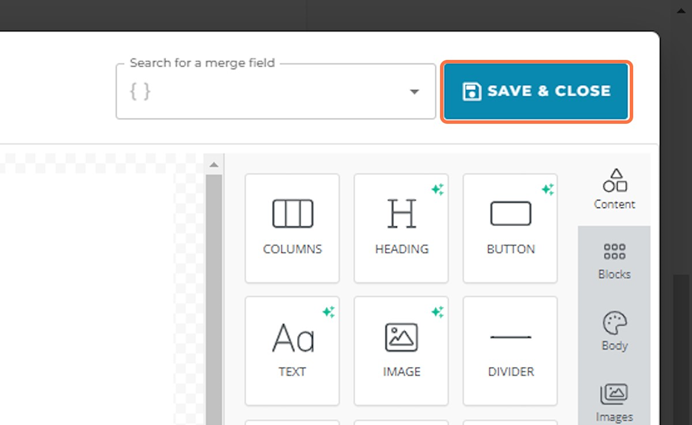Select the Button content block
The height and width of the screenshot is (425, 692).
tap(510, 228)
